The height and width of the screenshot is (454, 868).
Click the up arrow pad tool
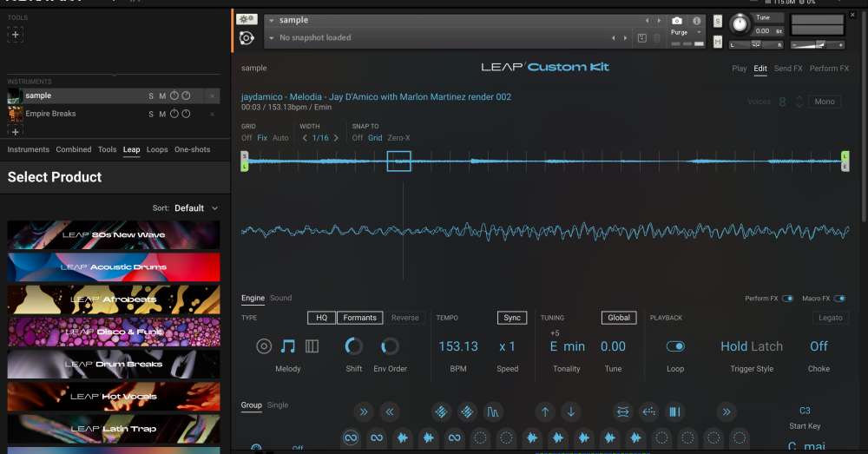[545, 412]
